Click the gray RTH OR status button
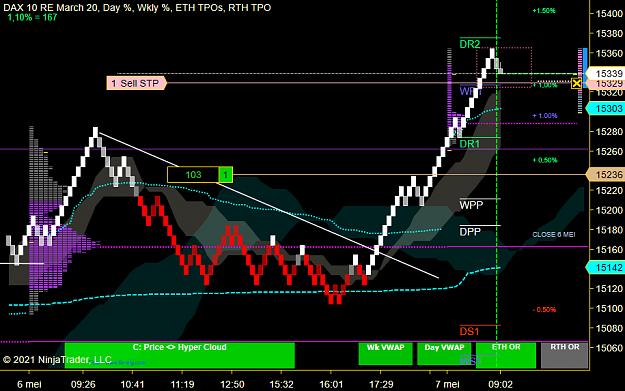The width and height of the screenshot is (625, 391). (564, 355)
